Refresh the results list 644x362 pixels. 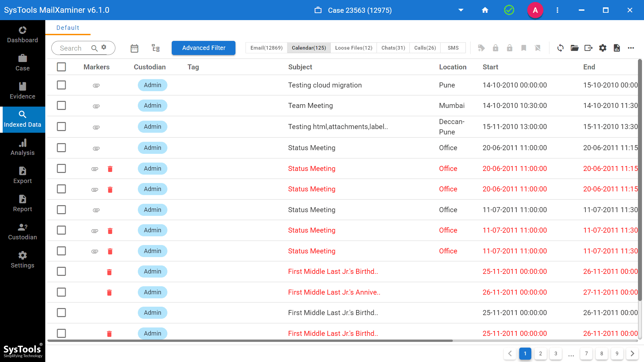click(560, 48)
